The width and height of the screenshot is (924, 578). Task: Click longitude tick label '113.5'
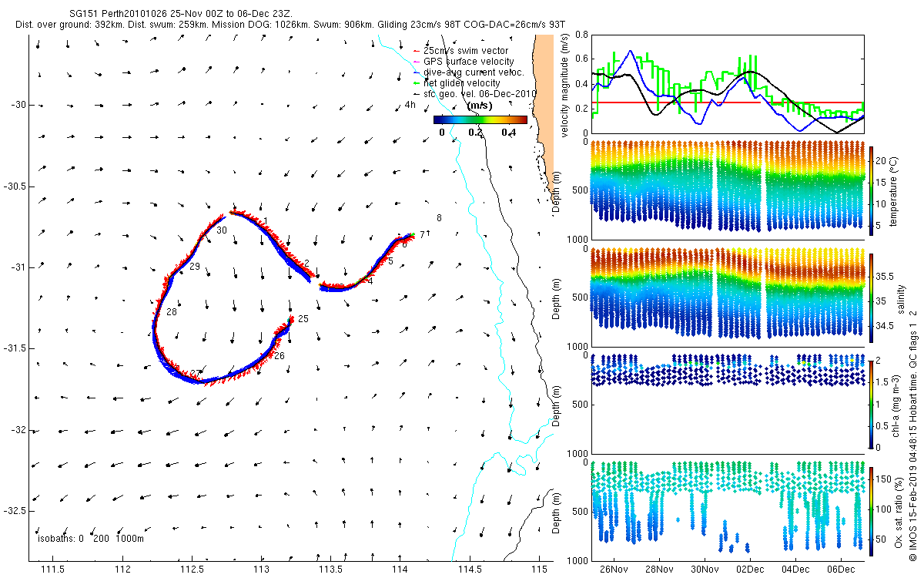[330, 570]
